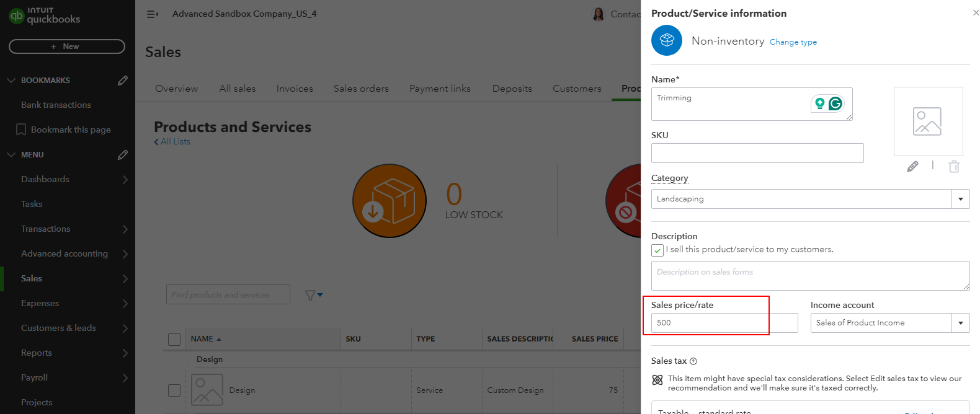Switch to the Invoices tab

(x=295, y=89)
